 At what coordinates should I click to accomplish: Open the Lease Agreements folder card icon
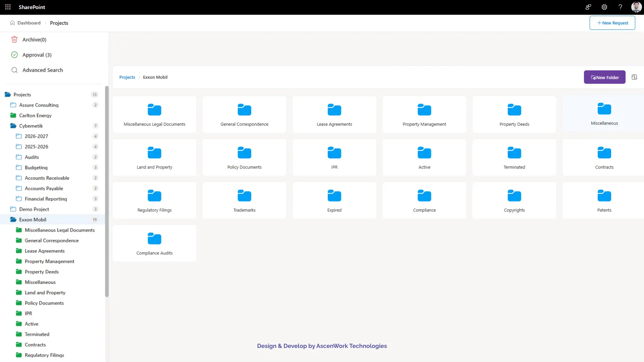(334, 110)
